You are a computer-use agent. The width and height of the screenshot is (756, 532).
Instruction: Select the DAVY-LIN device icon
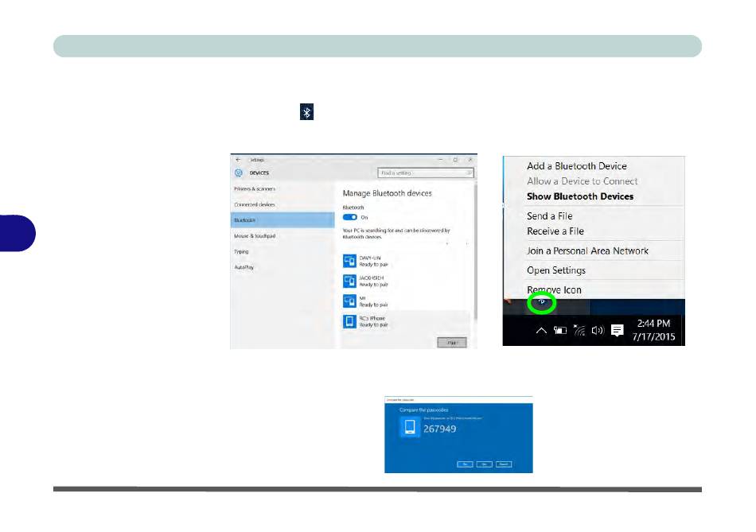pyautogui.click(x=349, y=261)
